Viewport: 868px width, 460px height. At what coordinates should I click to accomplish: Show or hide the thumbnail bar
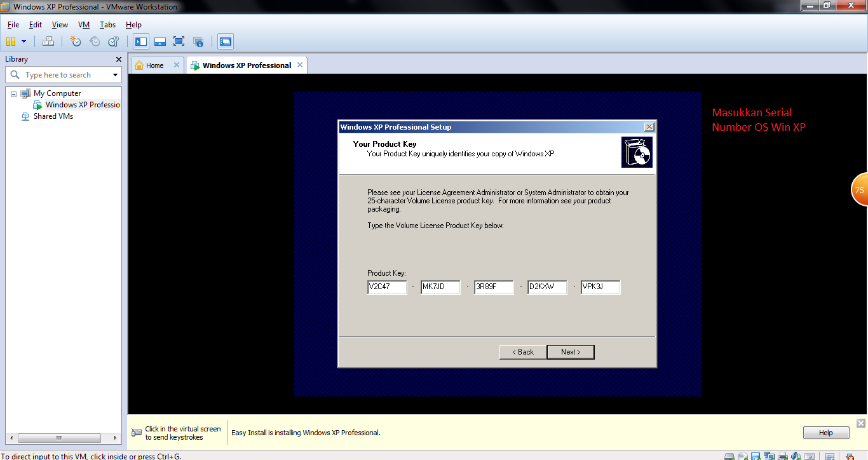(x=160, y=41)
